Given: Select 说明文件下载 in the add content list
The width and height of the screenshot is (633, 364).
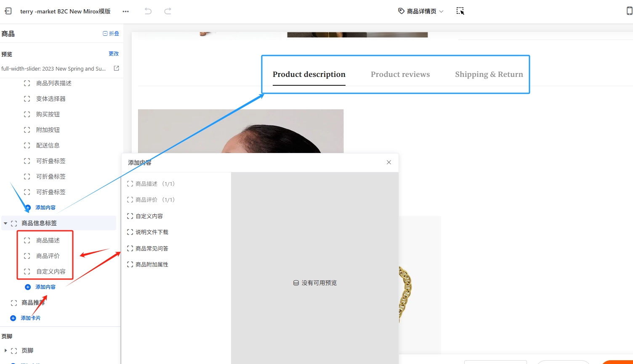Looking at the screenshot, I should [152, 232].
